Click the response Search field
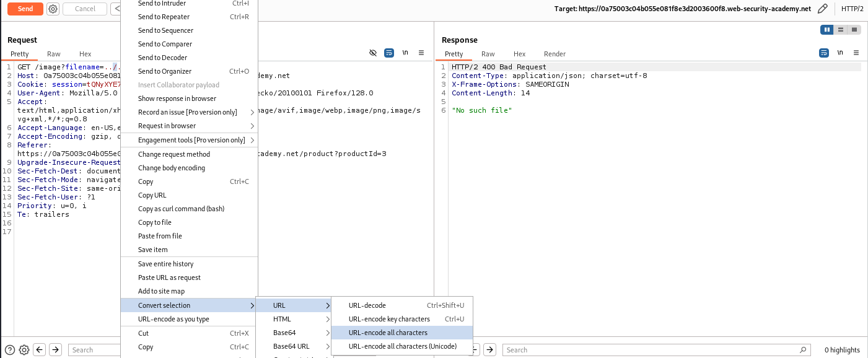868x358 pixels. point(656,350)
